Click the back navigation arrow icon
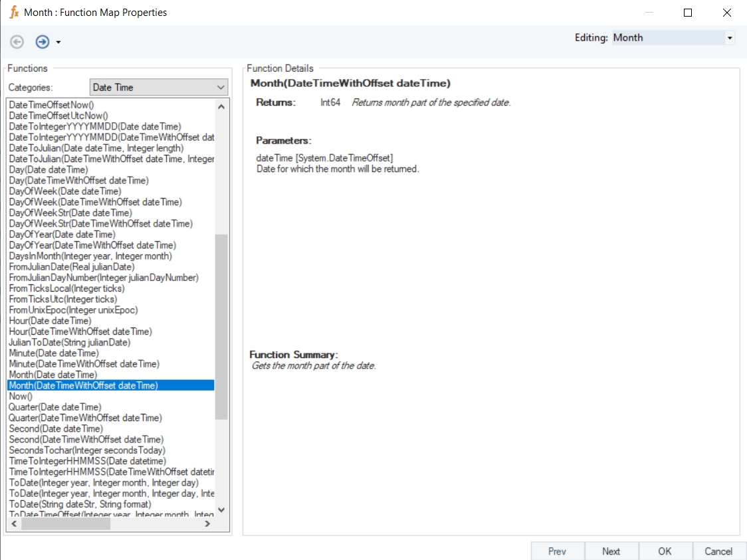747x560 pixels. pyautogui.click(x=17, y=42)
